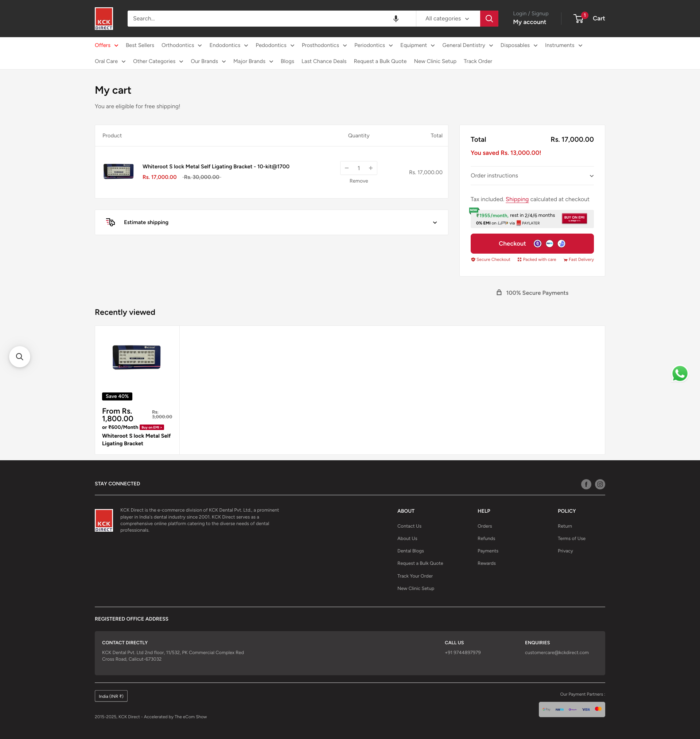Image resolution: width=700 pixels, height=739 pixels.
Task: Open recently viewed product image
Action: click(x=137, y=357)
